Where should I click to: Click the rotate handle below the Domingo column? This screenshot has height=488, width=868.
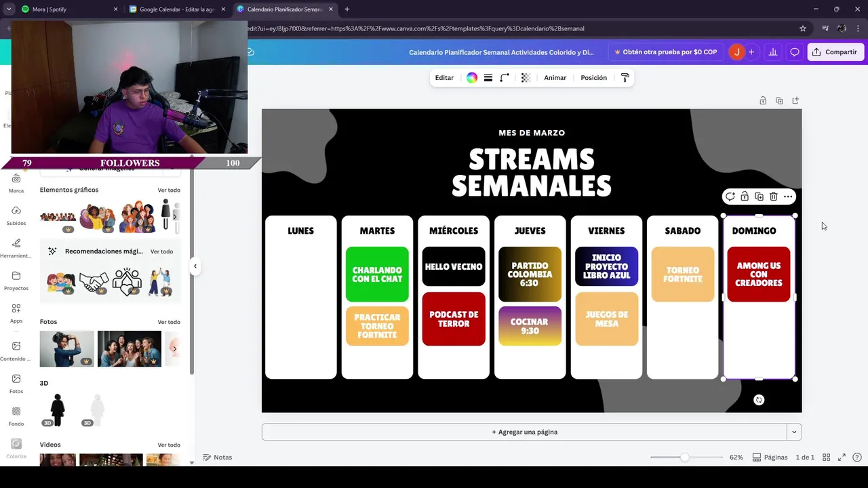[759, 400]
